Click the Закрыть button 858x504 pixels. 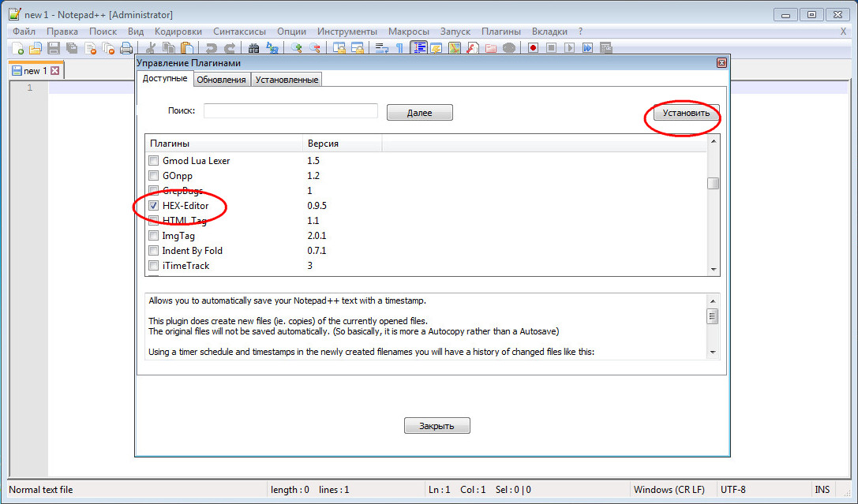click(436, 425)
